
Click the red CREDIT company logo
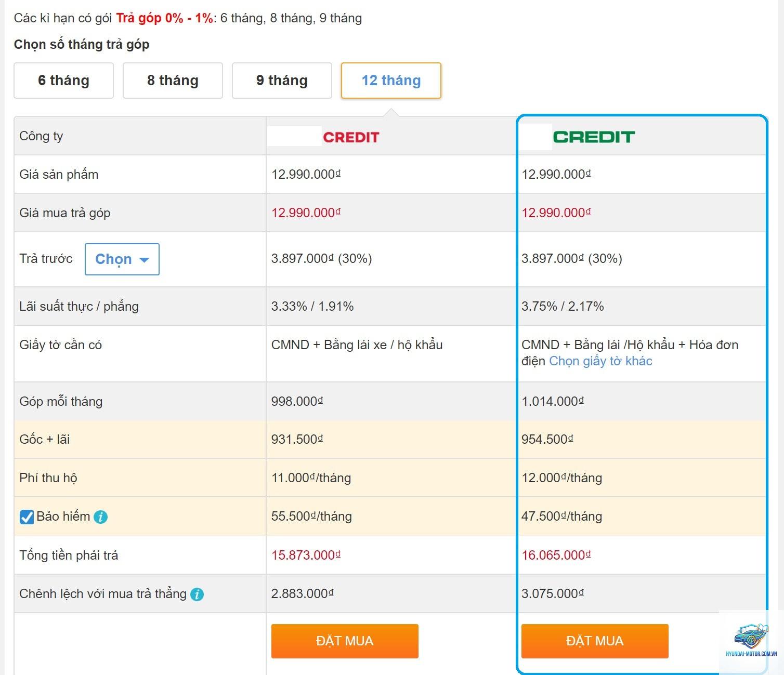coord(351,137)
